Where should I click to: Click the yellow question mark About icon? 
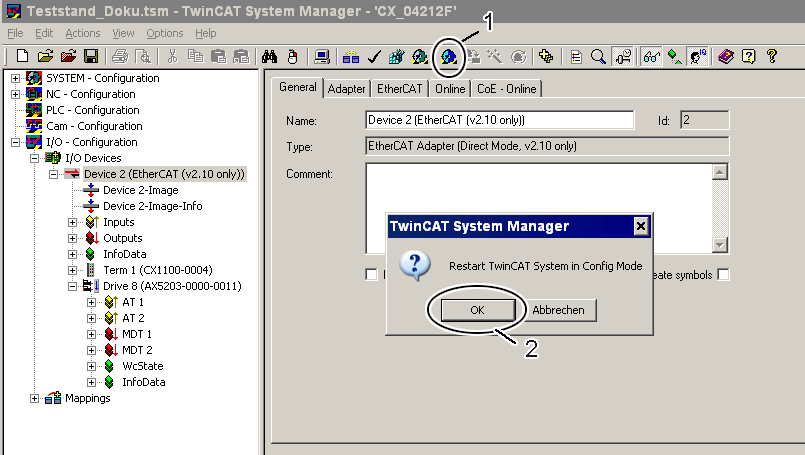772,56
